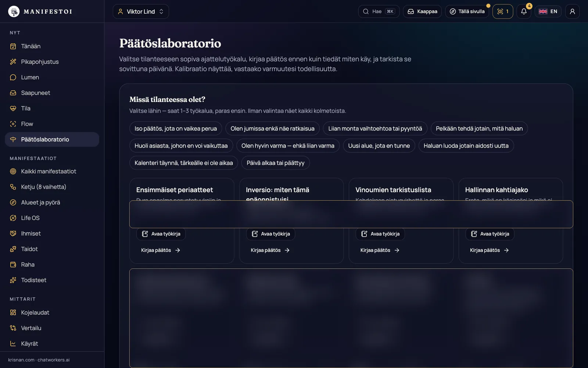Click the Manifestoi logo

point(40,11)
